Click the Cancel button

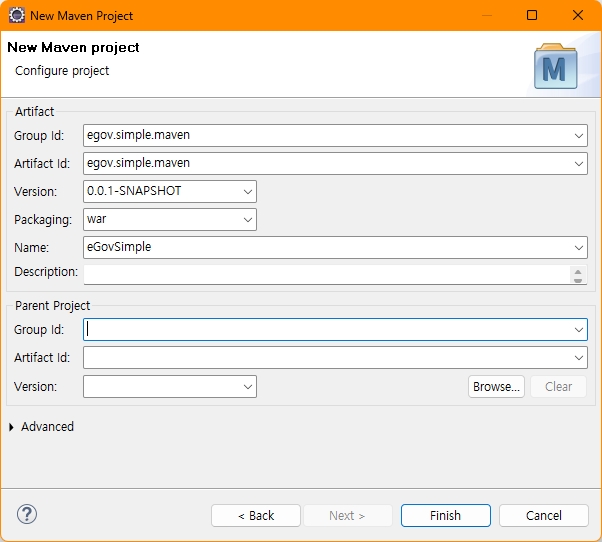tap(544, 516)
